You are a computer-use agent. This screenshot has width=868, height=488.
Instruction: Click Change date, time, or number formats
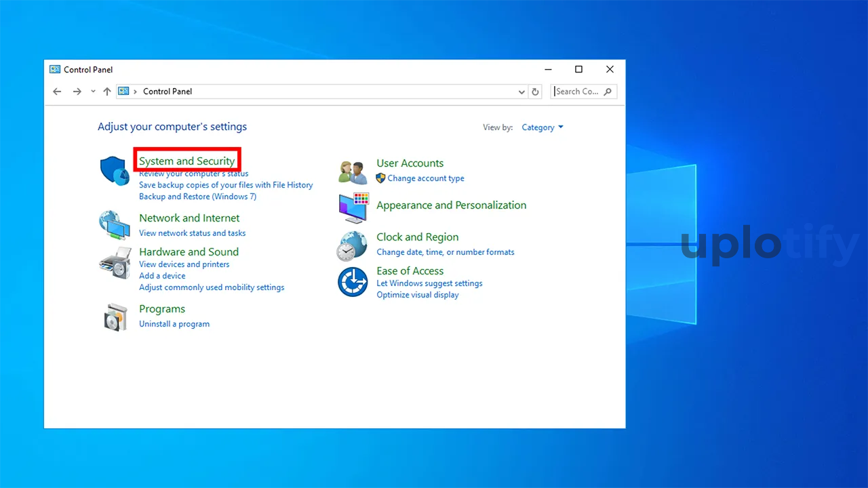pos(446,252)
